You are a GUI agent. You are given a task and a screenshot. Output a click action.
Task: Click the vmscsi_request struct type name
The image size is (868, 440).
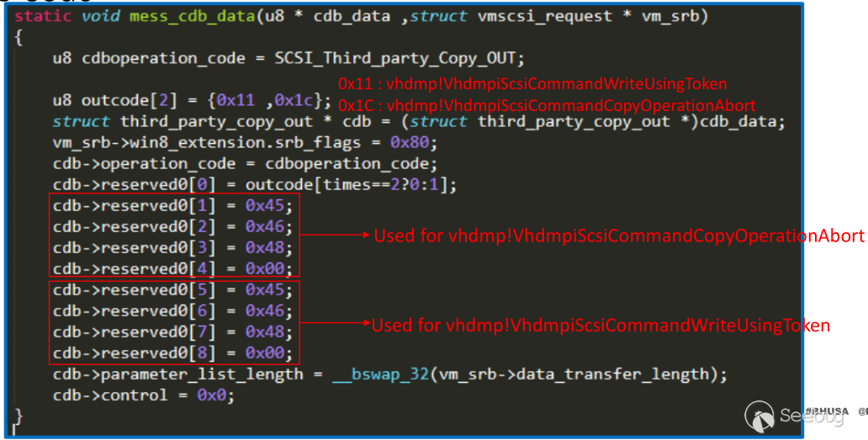(545, 17)
